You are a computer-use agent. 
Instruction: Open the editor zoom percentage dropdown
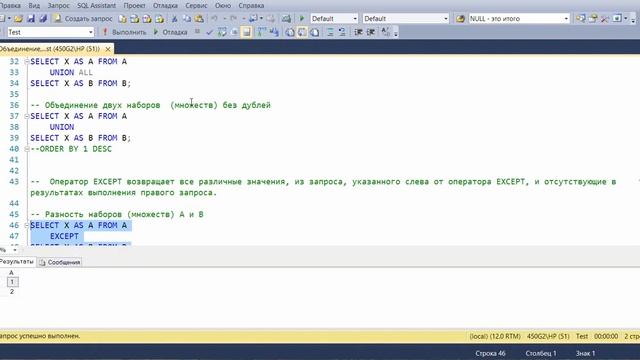pyautogui.click(x=15, y=250)
